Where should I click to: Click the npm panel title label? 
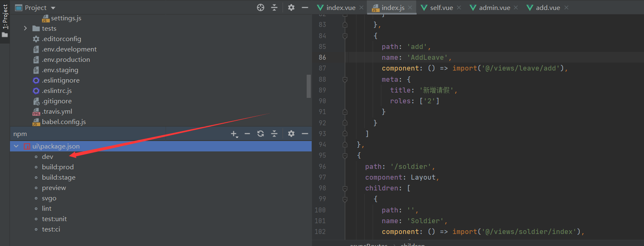[20, 134]
